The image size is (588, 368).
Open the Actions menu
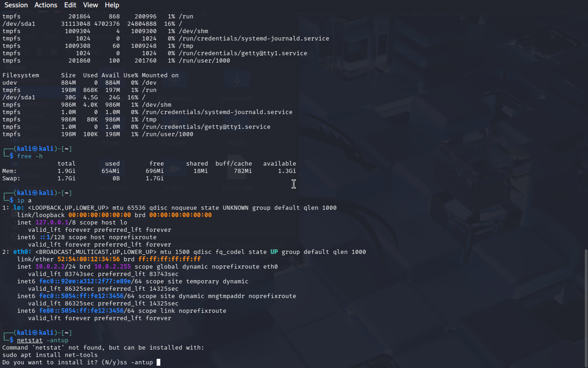pos(46,5)
